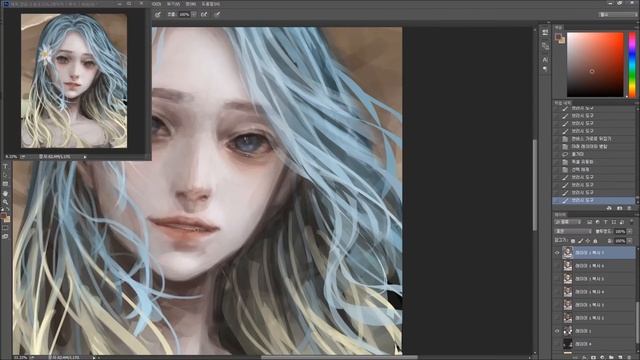The image size is (640, 360).
Task: Filter layers by adjustment layer icon
Action: (598, 222)
